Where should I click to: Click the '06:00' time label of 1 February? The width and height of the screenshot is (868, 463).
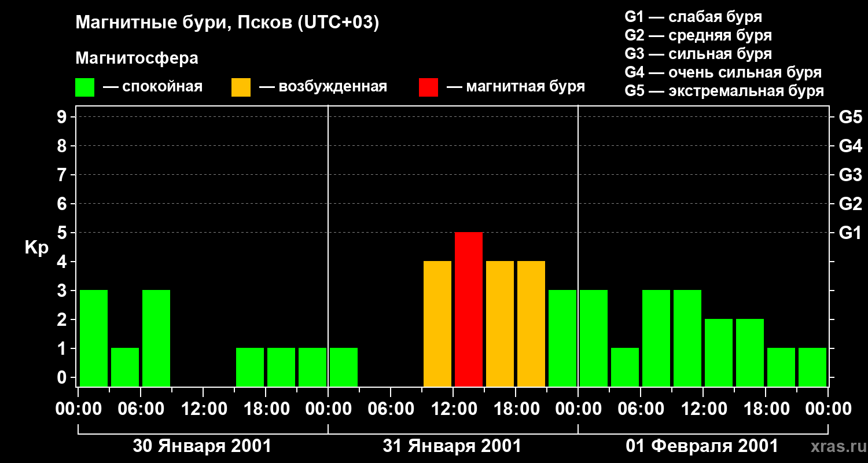click(641, 409)
